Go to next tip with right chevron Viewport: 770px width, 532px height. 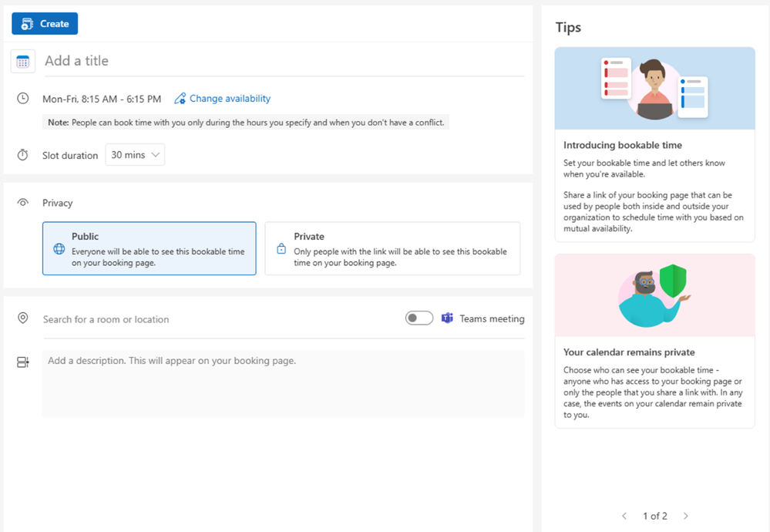tap(686, 516)
